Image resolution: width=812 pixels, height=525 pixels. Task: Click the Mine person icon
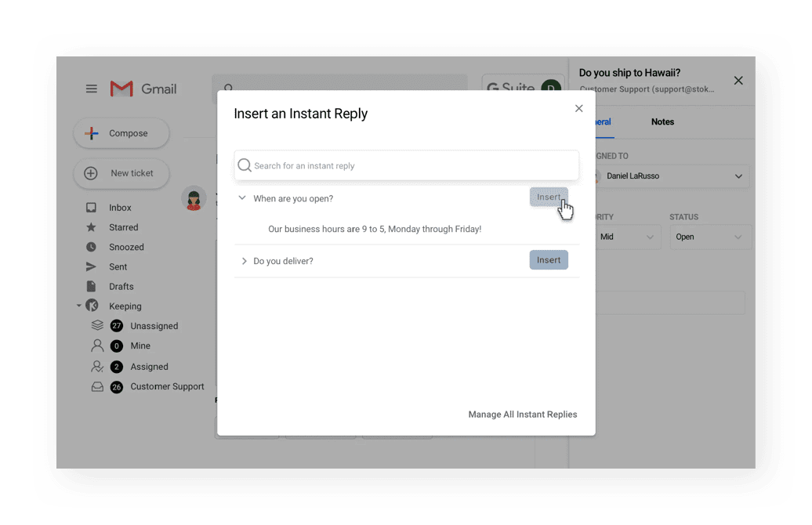point(97,346)
